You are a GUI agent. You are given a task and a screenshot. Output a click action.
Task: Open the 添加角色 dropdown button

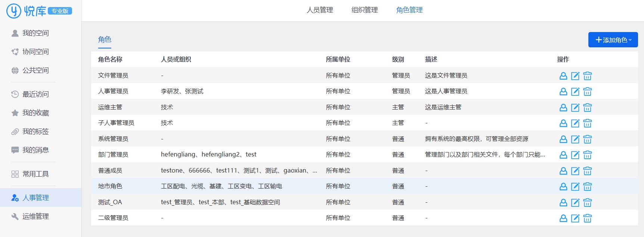tap(613, 40)
